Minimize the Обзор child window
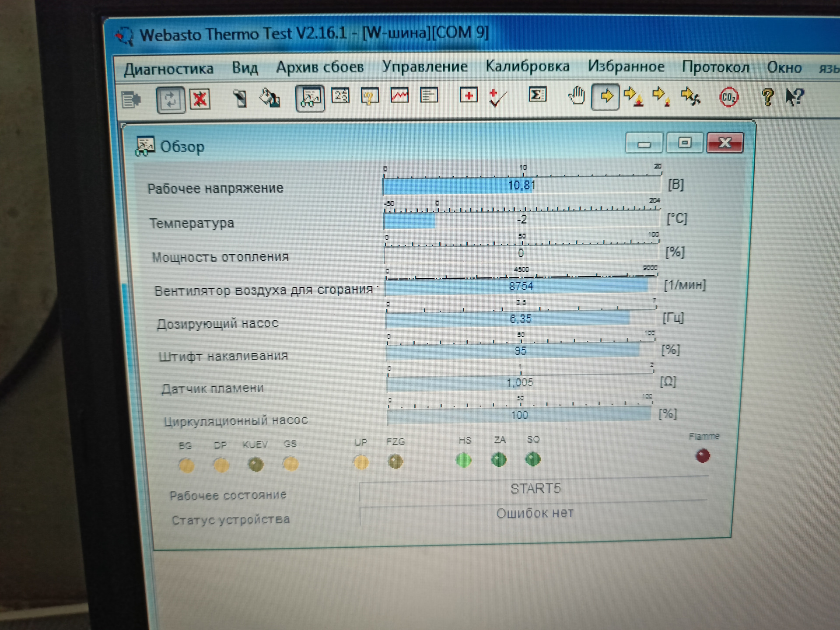840x630 pixels. pyautogui.click(x=644, y=143)
